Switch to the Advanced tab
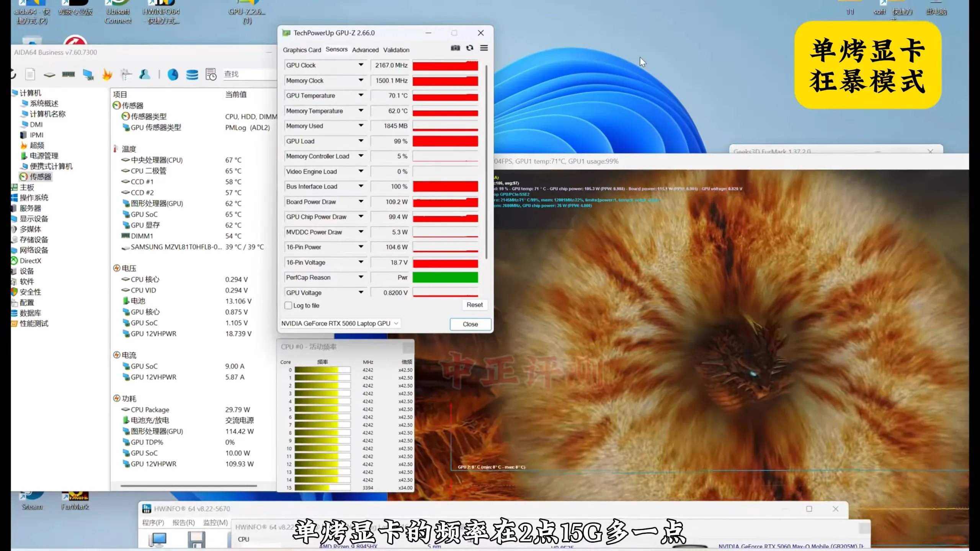 point(365,50)
